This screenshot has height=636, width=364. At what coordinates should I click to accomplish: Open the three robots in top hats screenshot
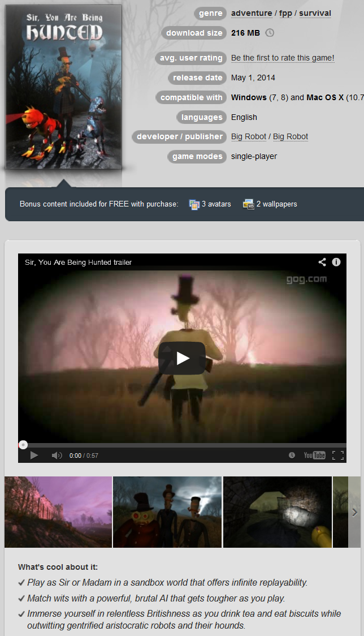point(167,512)
